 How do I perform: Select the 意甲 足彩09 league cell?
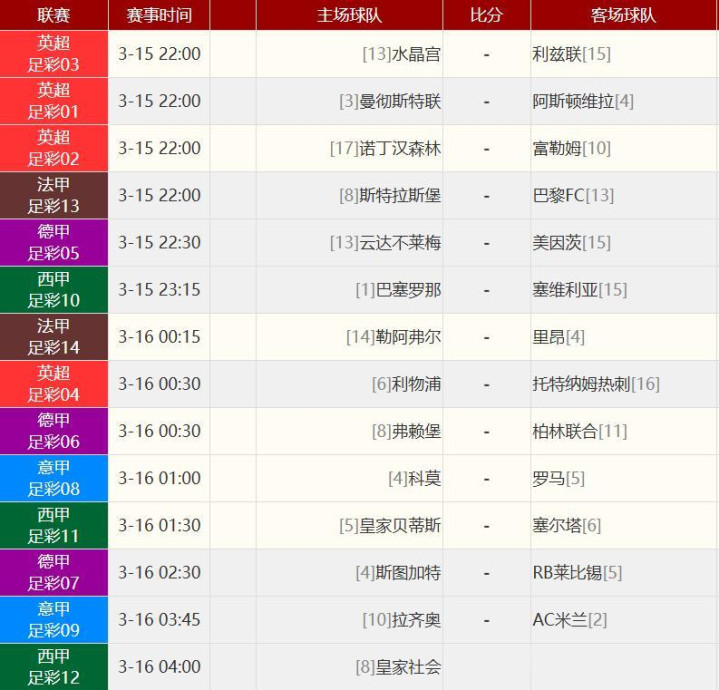pyautogui.click(x=54, y=620)
